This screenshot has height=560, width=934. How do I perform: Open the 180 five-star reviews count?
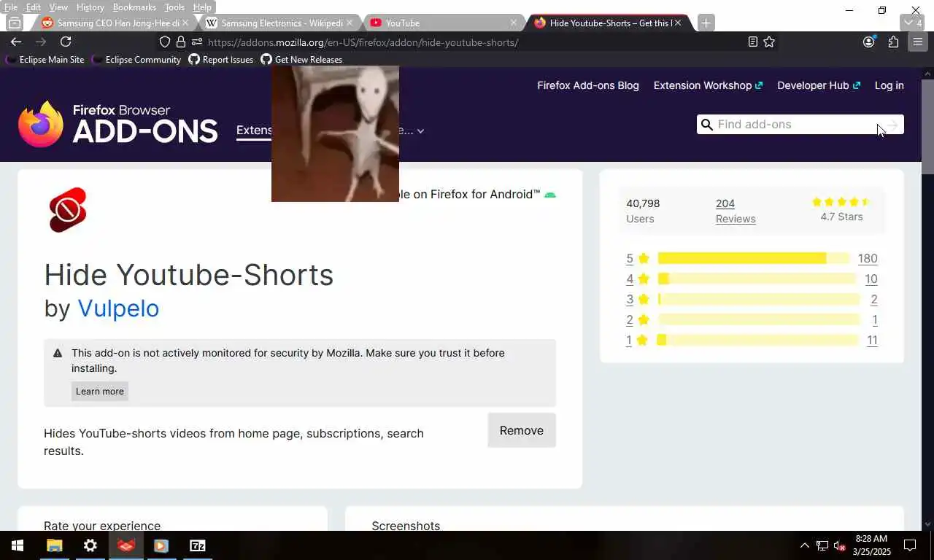point(868,258)
